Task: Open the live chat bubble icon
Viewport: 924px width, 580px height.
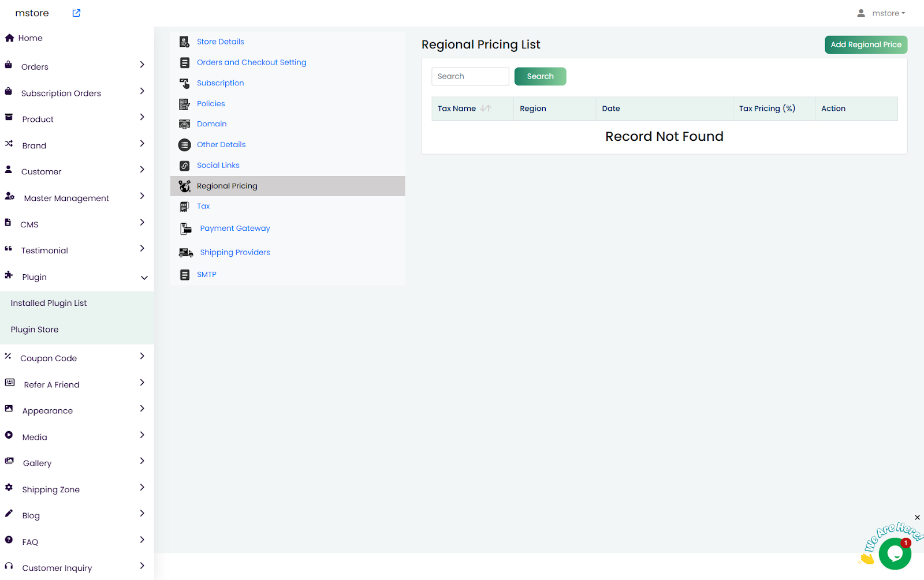Action: pyautogui.click(x=895, y=554)
